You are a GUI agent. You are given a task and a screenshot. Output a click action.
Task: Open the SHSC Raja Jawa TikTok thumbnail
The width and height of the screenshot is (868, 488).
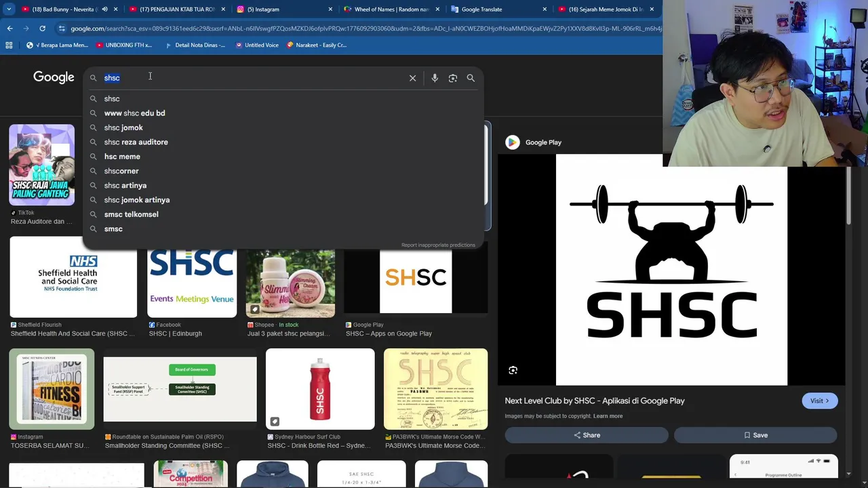point(42,165)
